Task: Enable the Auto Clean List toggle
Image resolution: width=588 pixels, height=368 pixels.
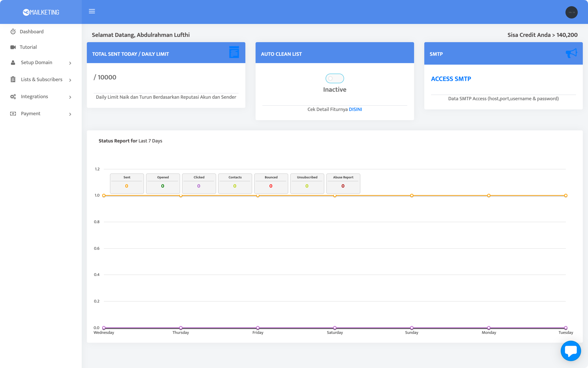Action: (x=334, y=78)
